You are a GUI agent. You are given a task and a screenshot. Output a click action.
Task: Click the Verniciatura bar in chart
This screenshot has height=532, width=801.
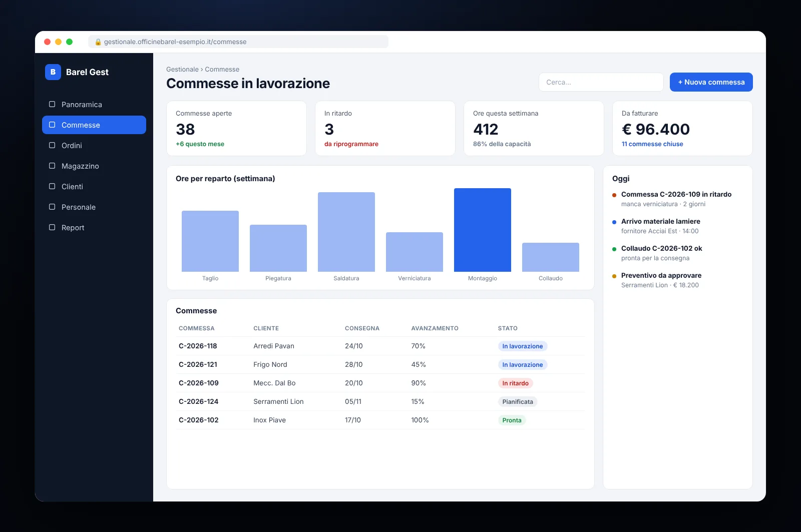tap(415, 252)
